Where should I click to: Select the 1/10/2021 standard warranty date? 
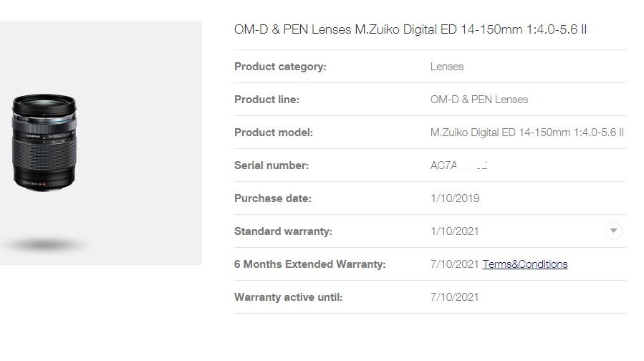click(455, 231)
